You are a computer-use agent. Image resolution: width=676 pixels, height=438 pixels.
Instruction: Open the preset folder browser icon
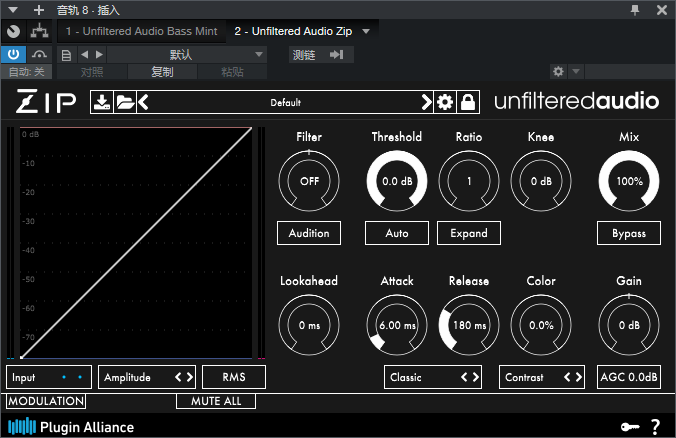pos(125,102)
